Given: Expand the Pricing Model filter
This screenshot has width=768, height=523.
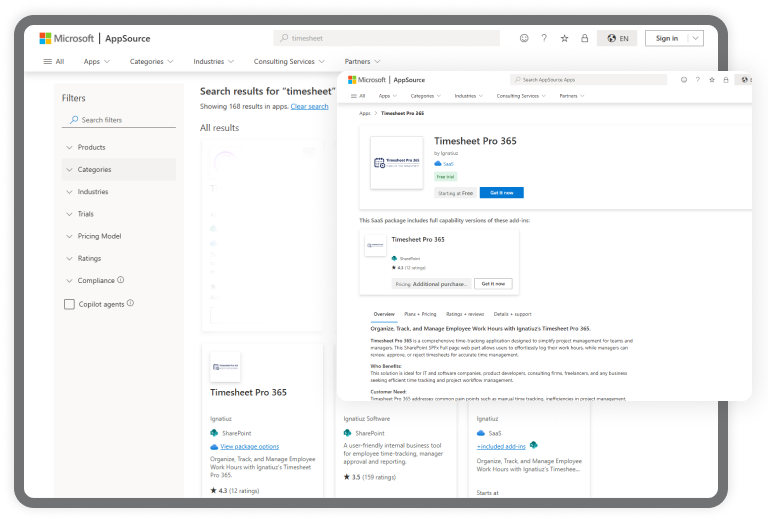Looking at the screenshot, I should point(119,236).
